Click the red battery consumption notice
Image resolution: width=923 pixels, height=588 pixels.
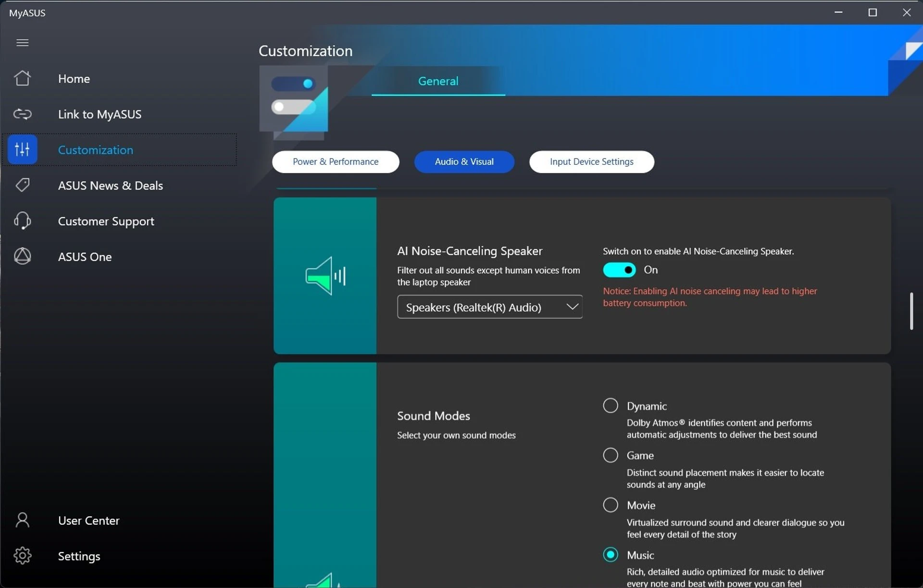(710, 297)
